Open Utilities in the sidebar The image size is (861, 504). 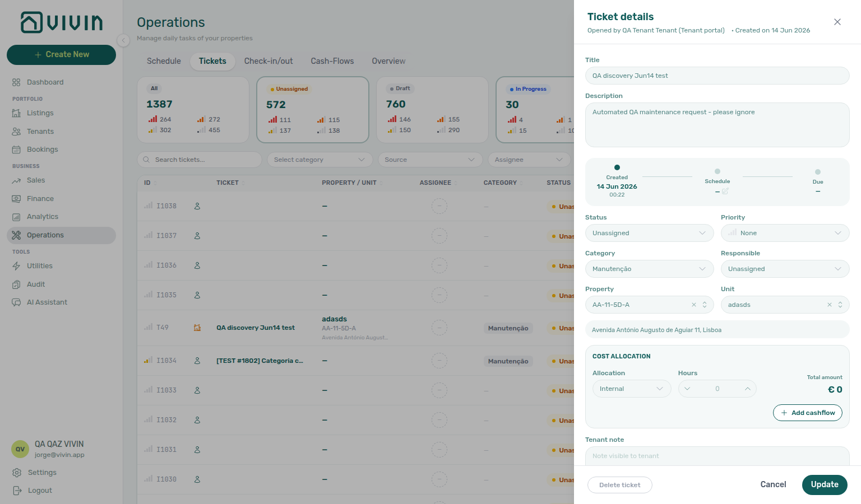coord(61,266)
